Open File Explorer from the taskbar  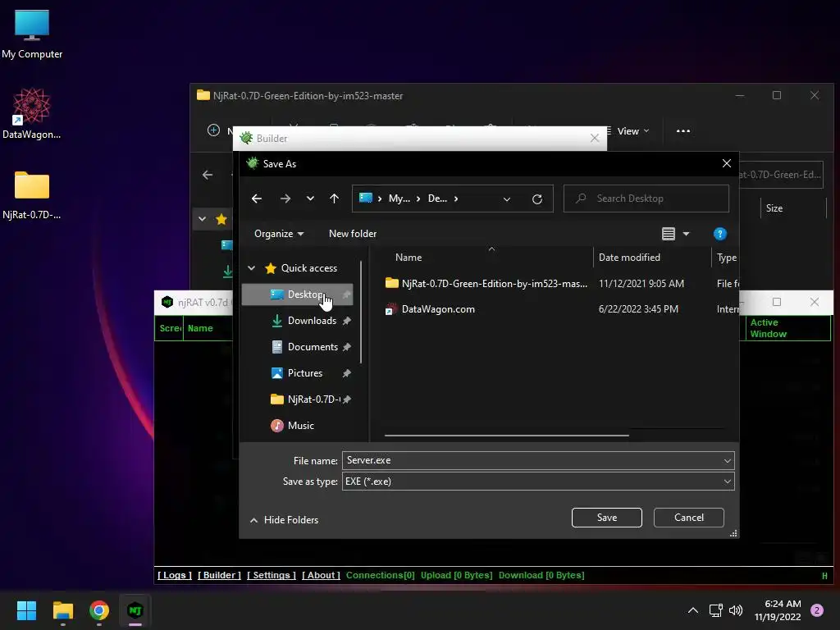[62, 610]
